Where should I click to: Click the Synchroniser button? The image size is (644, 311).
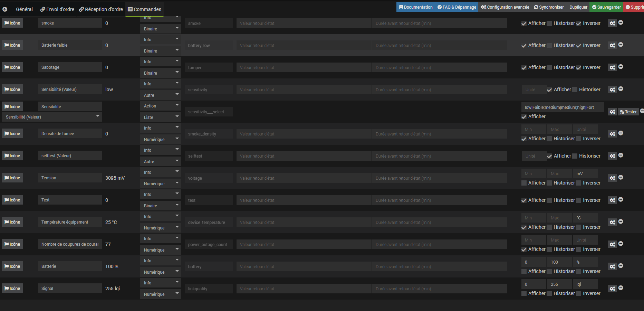pyautogui.click(x=549, y=7)
